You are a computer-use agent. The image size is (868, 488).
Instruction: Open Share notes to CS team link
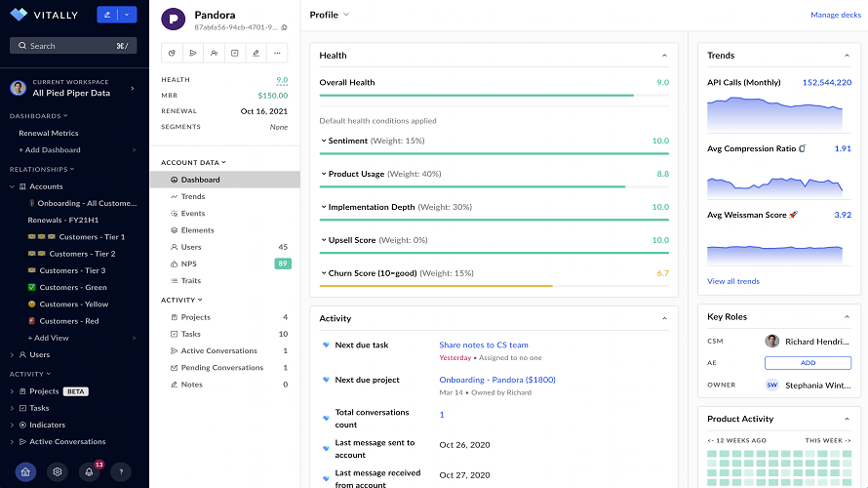tap(484, 346)
